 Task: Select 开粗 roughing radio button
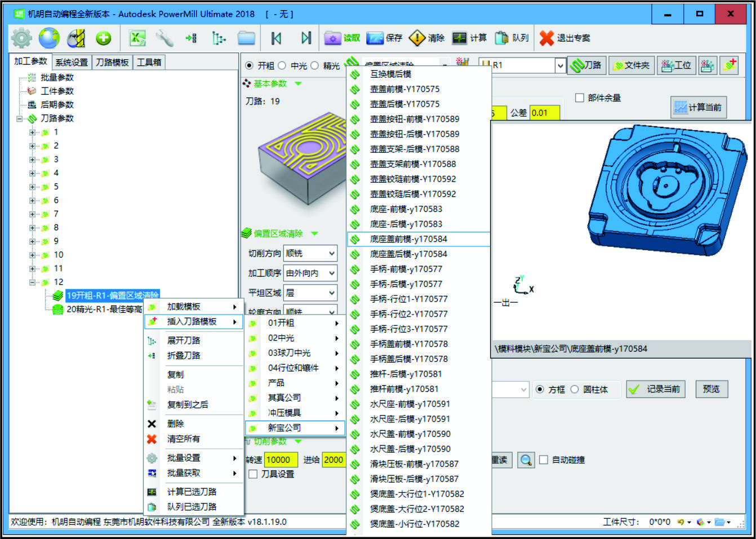click(249, 66)
